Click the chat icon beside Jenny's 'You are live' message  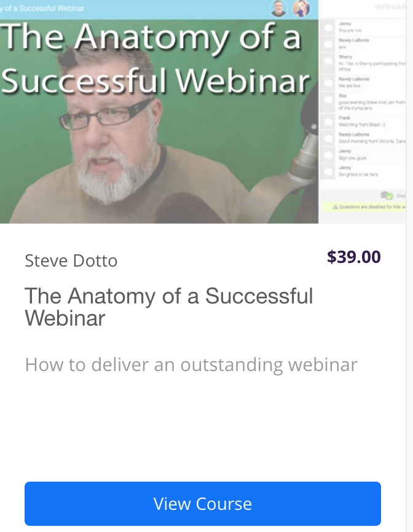pyautogui.click(x=328, y=27)
